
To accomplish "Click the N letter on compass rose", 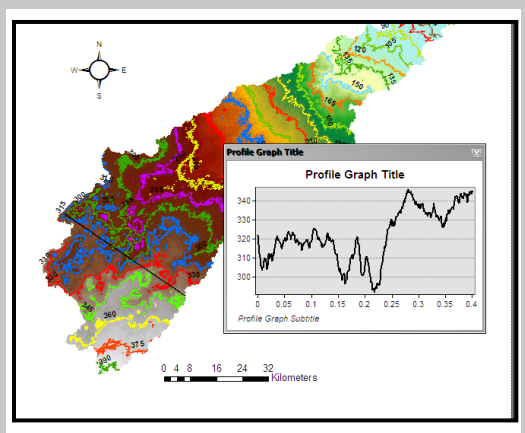I will pyautogui.click(x=99, y=44).
